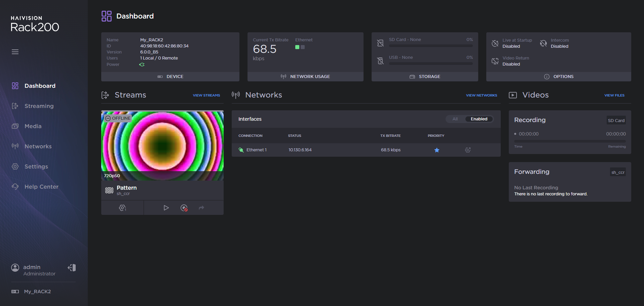Open Ethernet 1 interface settings gear
The width and height of the screenshot is (644, 306).
[468, 150]
